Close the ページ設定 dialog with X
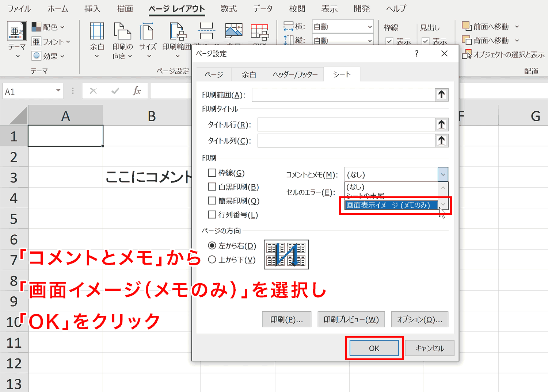 coord(444,54)
